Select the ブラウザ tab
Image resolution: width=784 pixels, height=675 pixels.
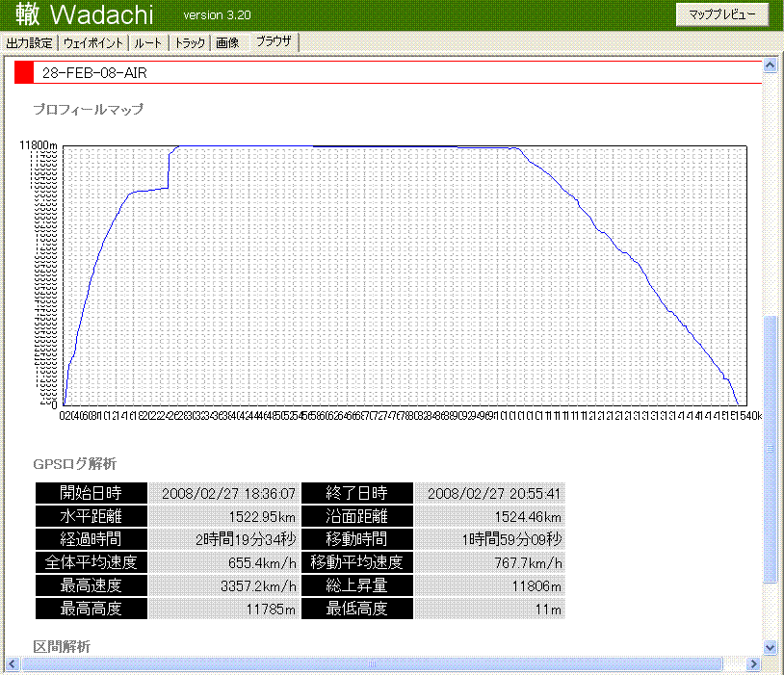pos(274,42)
